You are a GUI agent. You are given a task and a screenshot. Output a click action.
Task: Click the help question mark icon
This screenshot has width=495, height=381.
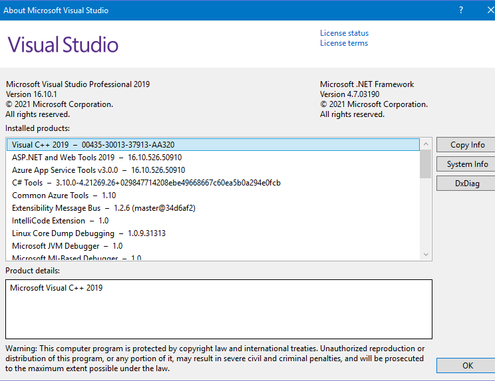tap(461, 10)
